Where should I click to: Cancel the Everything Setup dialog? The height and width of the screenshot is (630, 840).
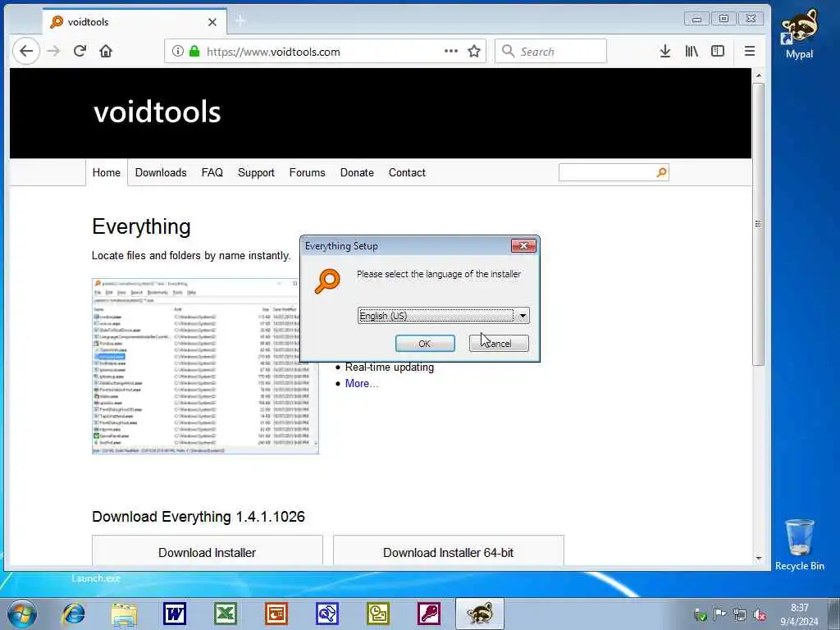point(499,344)
